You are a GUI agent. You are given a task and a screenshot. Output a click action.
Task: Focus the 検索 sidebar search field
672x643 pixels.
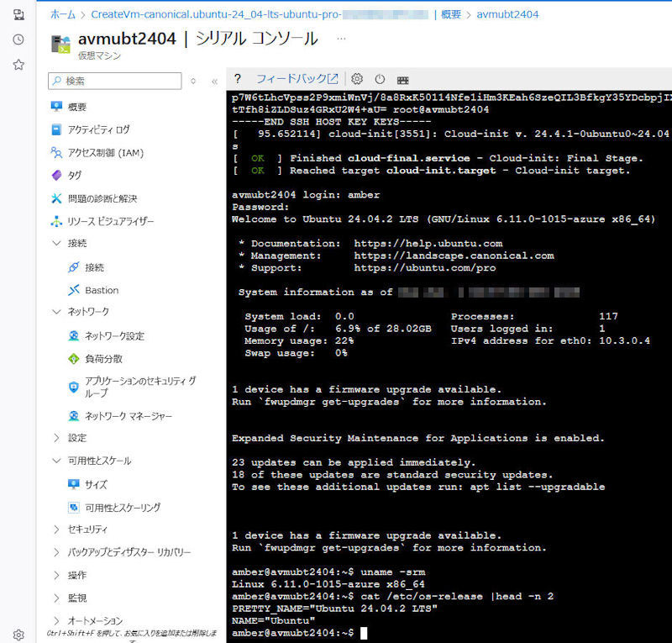point(115,81)
